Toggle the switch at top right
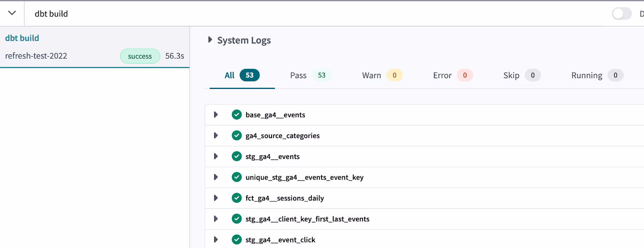The image size is (644, 248). point(622,14)
